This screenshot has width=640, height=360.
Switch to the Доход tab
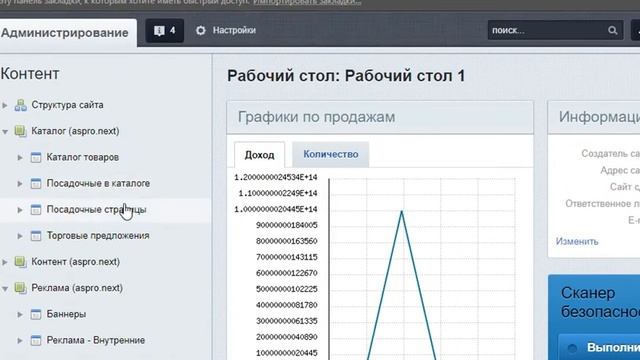click(260, 155)
